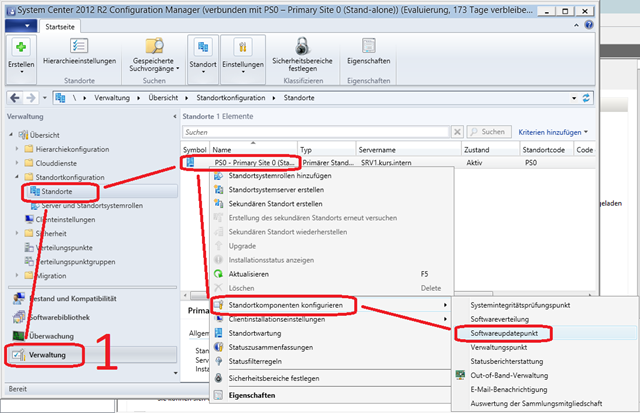Open navigation history dropdown arrow
Screen dimensions: 640x413
pos(44,98)
